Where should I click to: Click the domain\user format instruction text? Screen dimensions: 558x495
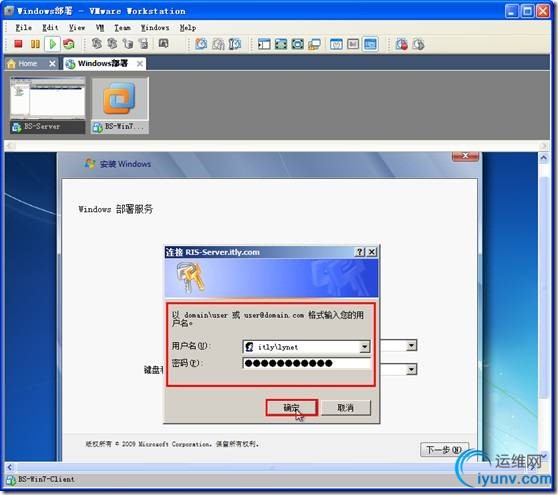[268, 319]
